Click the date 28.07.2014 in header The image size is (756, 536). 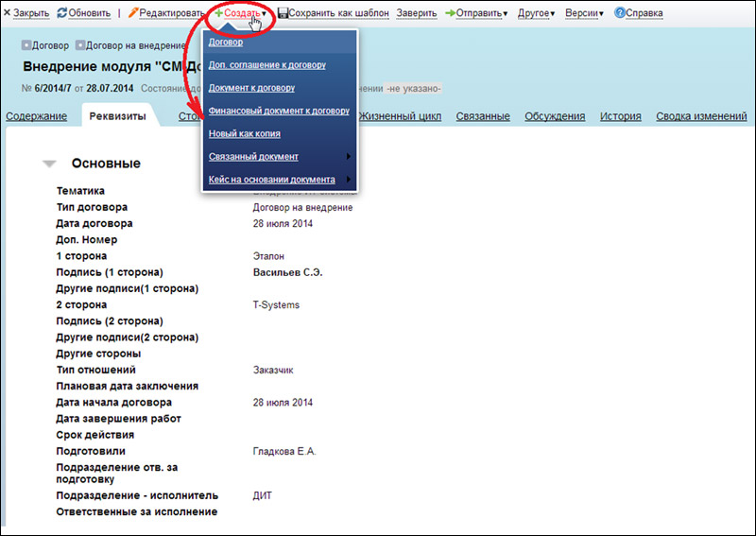pos(110,89)
